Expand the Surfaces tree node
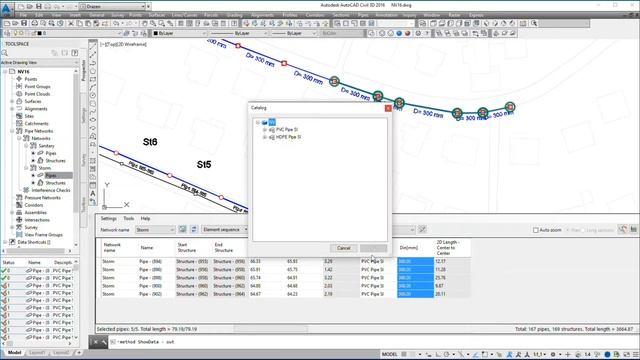This screenshot has height=360, width=640. coord(12,101)
